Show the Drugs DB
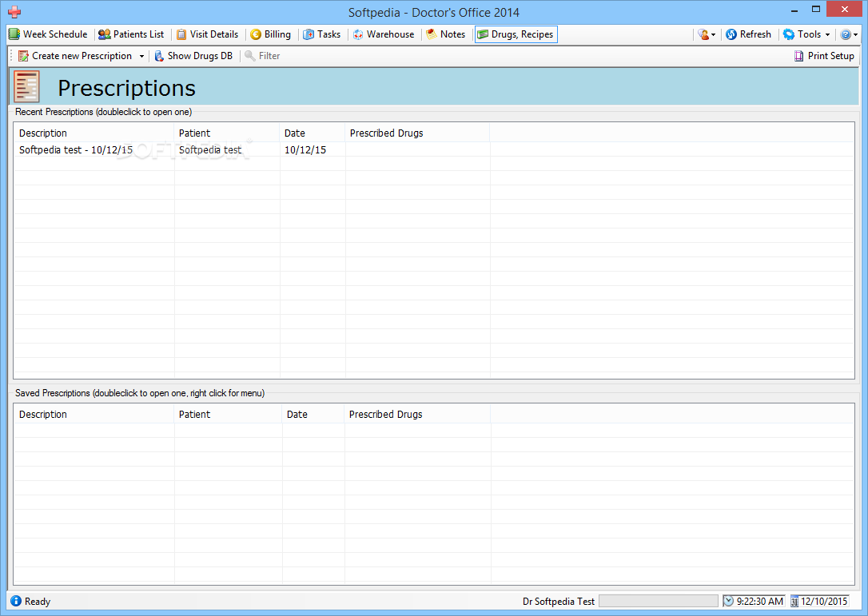Screen dimensions: 868x616 200,56
